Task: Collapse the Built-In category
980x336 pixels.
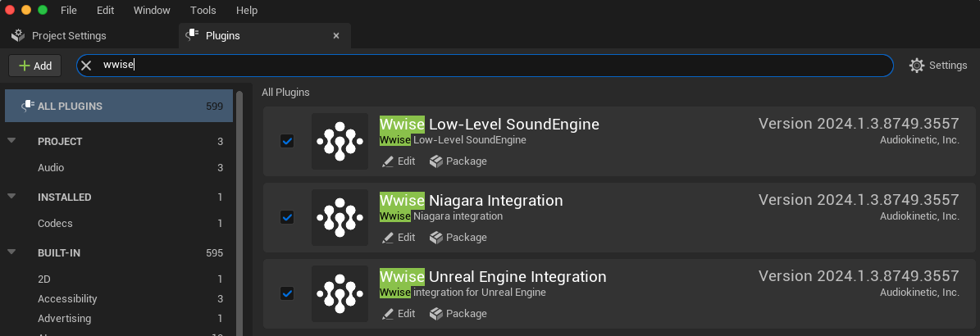Action: pos(12,252)
